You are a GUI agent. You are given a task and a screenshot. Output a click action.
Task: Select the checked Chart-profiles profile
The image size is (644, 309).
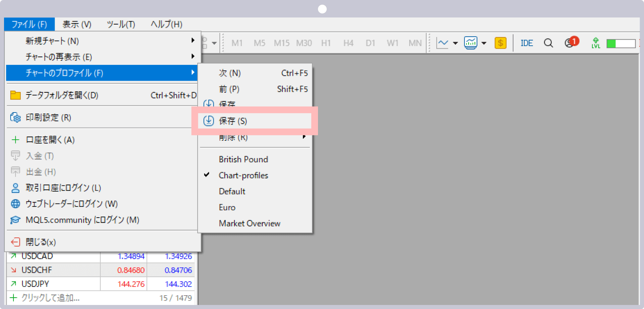click(243, 175)
